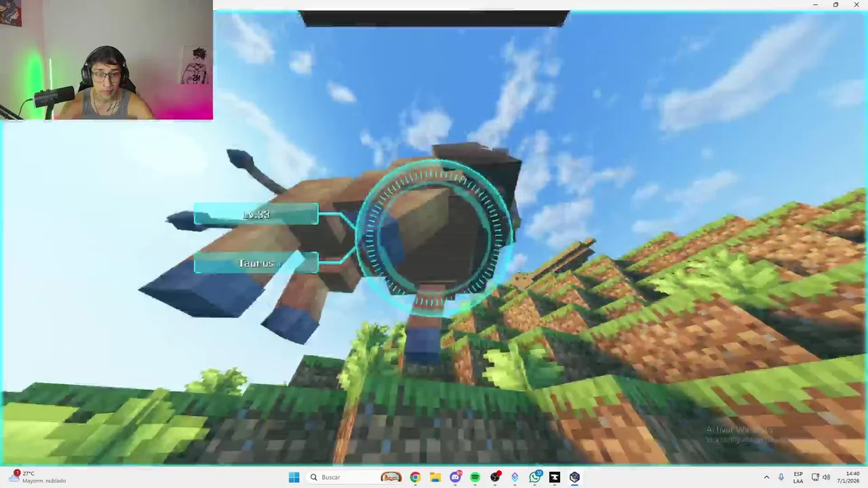
Task: Close the game window
Action: [856, 5]
